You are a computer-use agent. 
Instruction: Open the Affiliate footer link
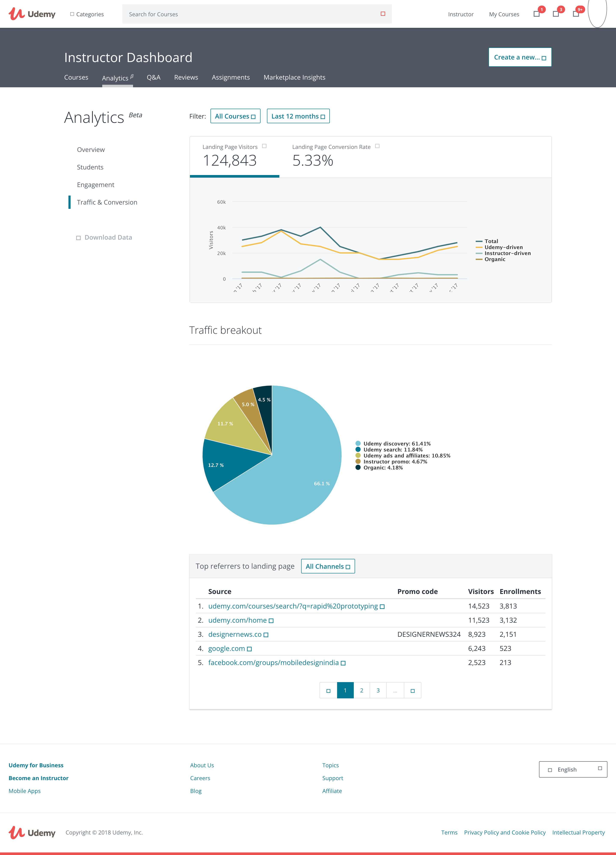(x=332, y=791)
